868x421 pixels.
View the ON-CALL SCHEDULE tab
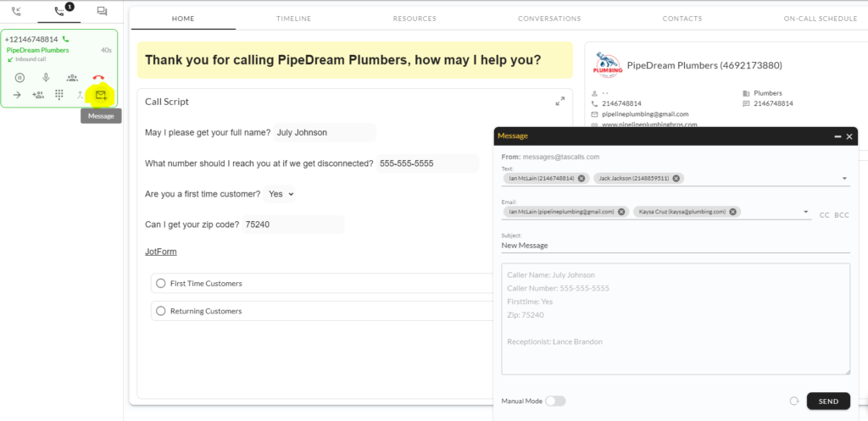coord(821,19)
